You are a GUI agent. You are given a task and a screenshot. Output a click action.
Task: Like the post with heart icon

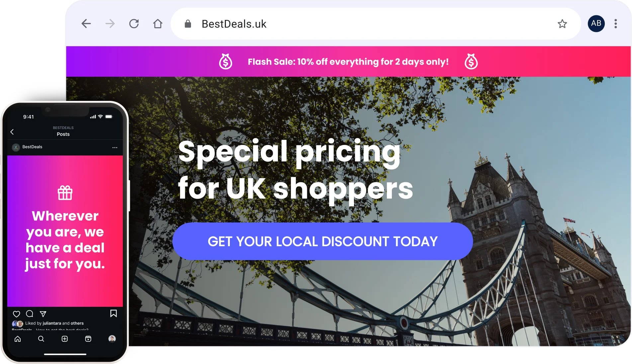click(x=16, y=314)
